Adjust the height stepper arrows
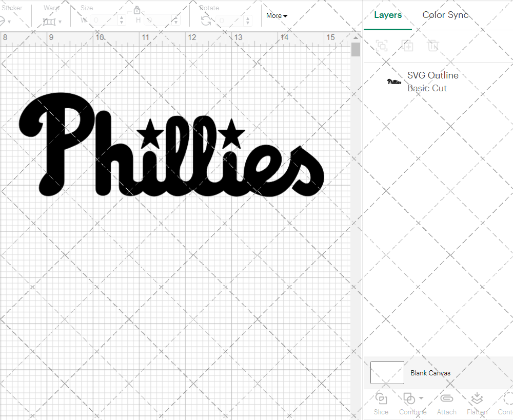 click(176, 21)
